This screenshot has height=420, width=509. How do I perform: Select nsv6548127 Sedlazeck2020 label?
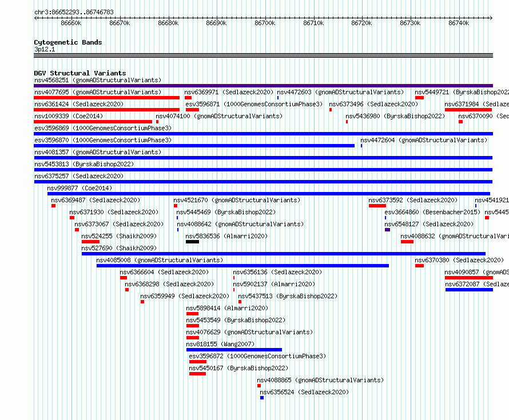[429, 224]
